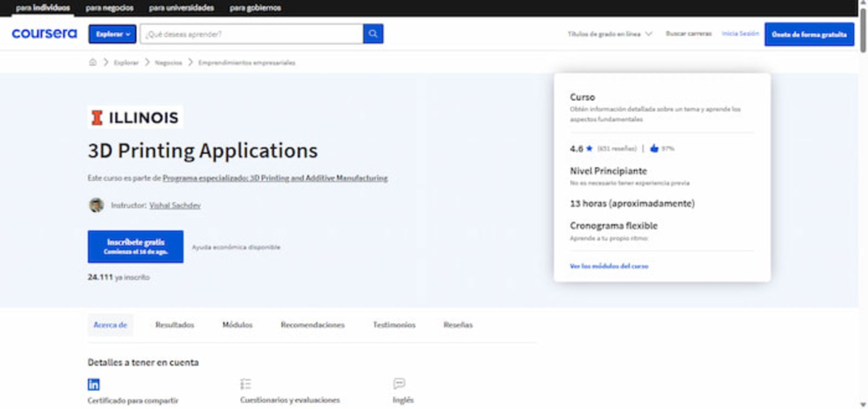The image size is (868, 409).
Task: Open the 3D Printing and Additive Manufacturing specialization link
Action: [x=275, y=178]
